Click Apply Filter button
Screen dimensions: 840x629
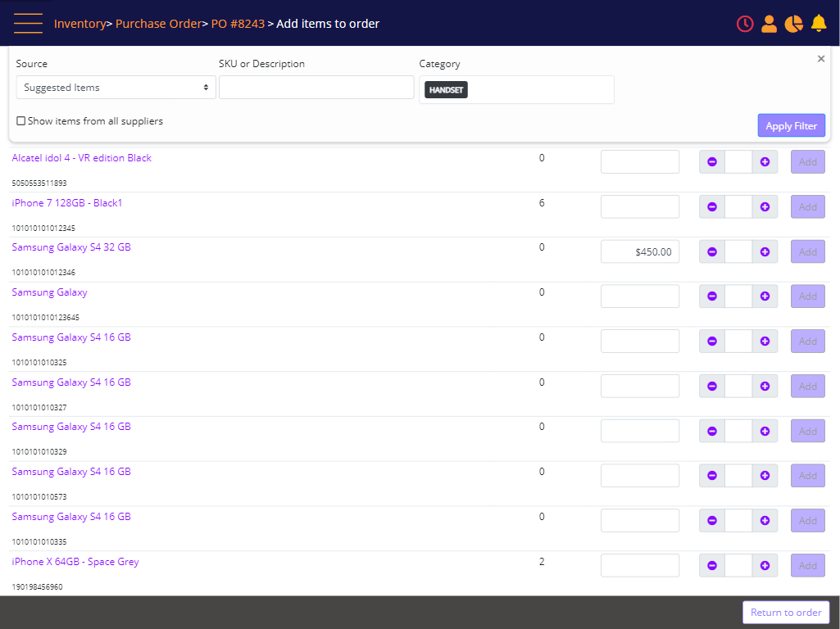pos(792,126)
